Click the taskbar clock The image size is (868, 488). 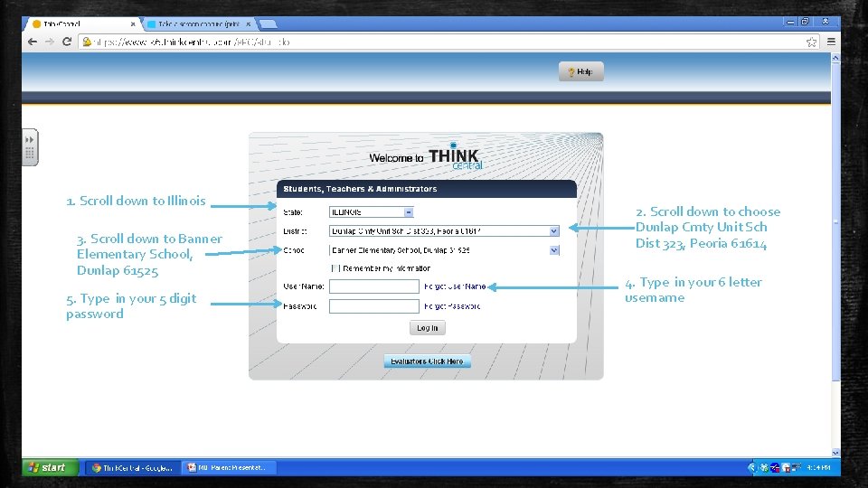click(818, 467)
